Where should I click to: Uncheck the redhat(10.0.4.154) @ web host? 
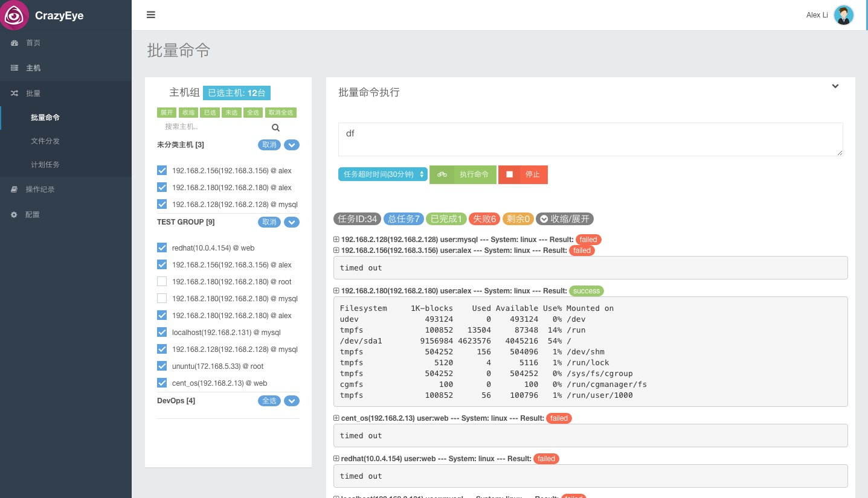point(162,247)
